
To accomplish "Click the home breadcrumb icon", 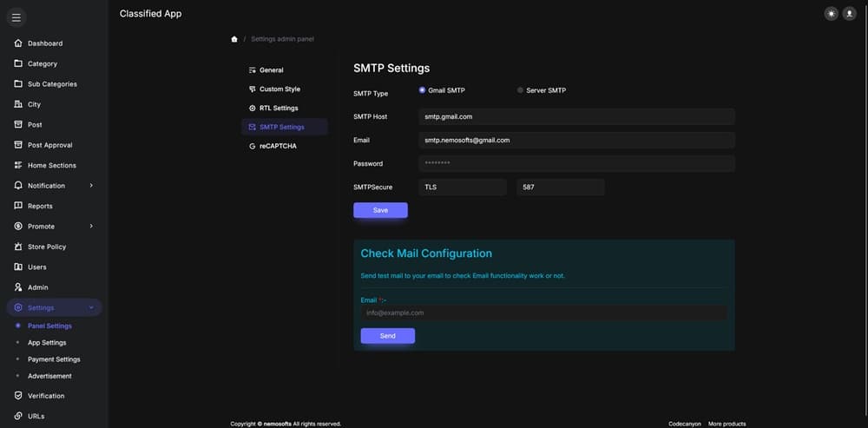I will pos(234,39).
